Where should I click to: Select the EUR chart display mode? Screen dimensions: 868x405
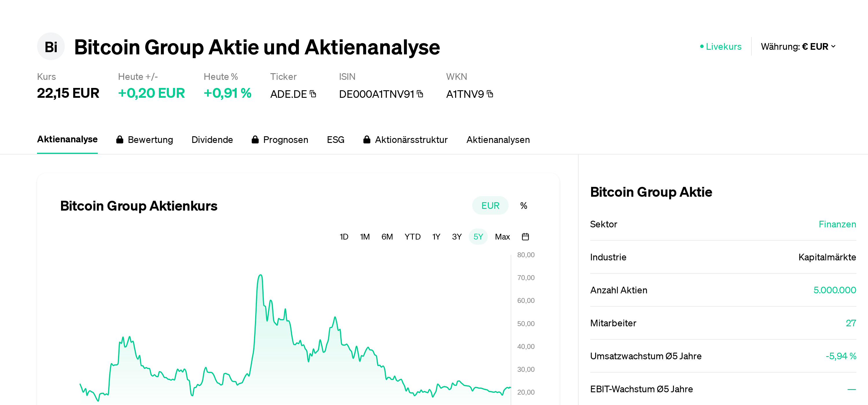(490, 205)
